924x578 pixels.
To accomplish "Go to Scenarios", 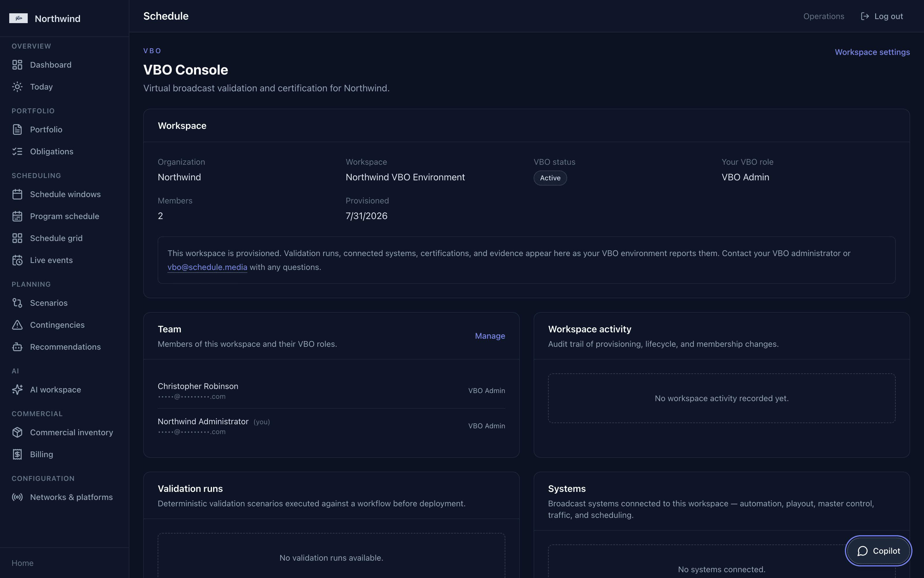I will pyautogui.click(x=64, y=303).
